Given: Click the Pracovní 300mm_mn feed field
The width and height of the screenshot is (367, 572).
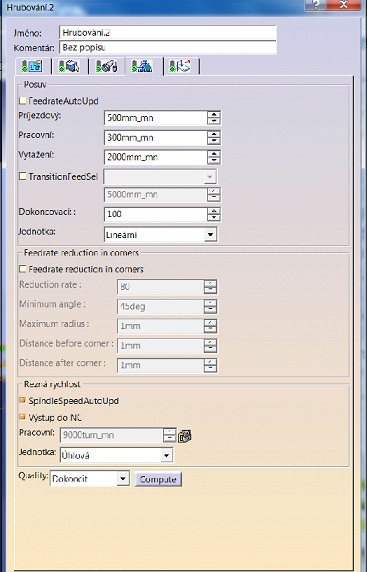Looking at the screenshot, I should tap(156, 138).
